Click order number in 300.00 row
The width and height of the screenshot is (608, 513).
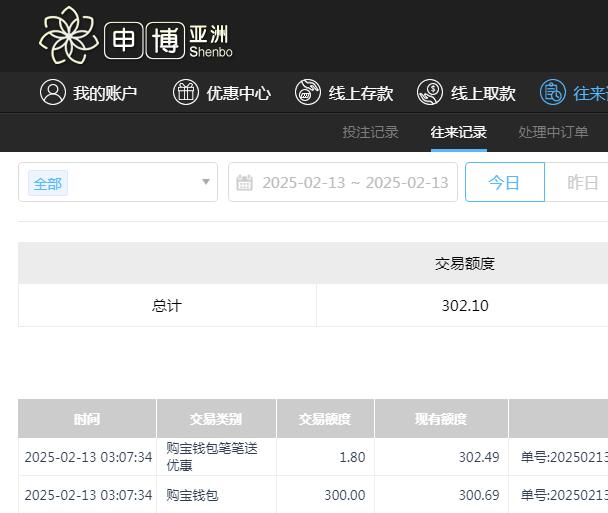click(x=564, y=495)
